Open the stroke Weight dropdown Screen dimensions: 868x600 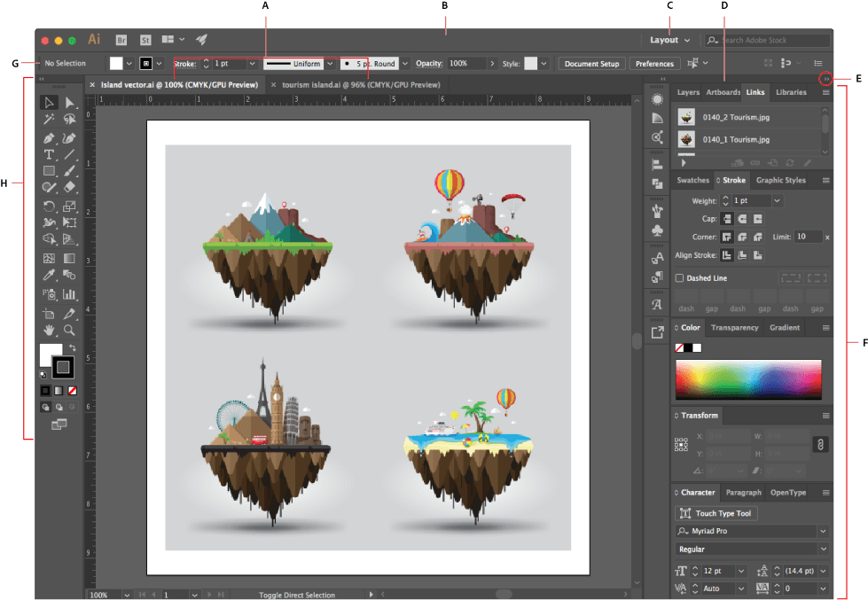[x=777, y=200]
